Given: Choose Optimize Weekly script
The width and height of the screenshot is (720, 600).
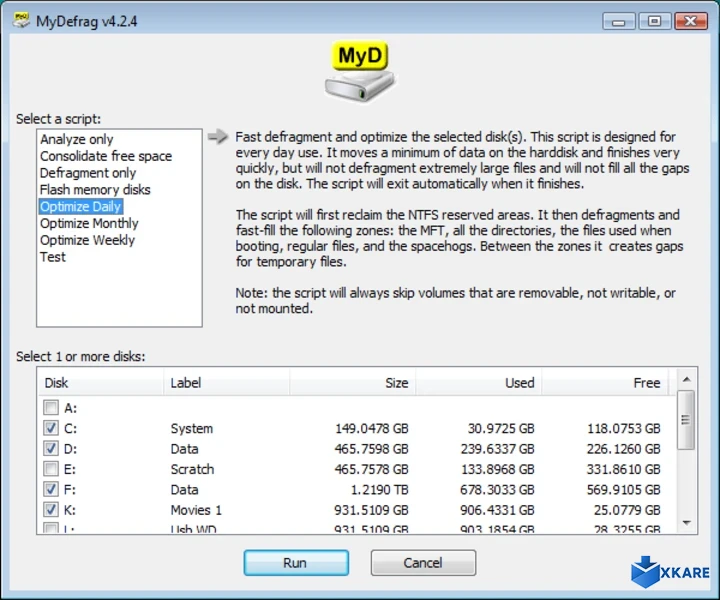Looking at the screenshot, I should click(87, 240).
